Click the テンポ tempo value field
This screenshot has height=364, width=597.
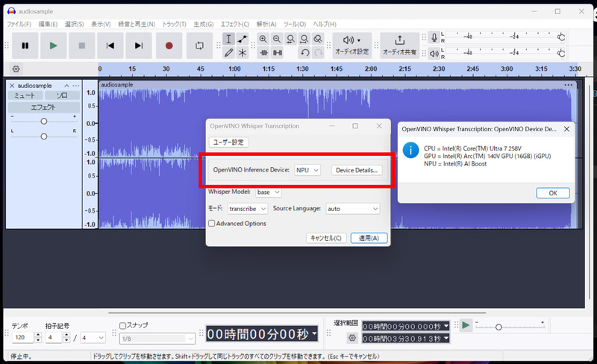(23, 337)
